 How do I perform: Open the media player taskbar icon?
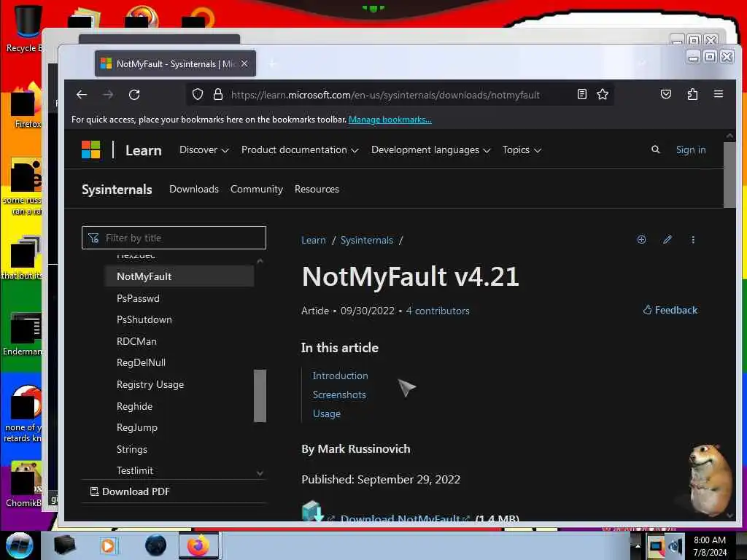[x=108, y=545]
